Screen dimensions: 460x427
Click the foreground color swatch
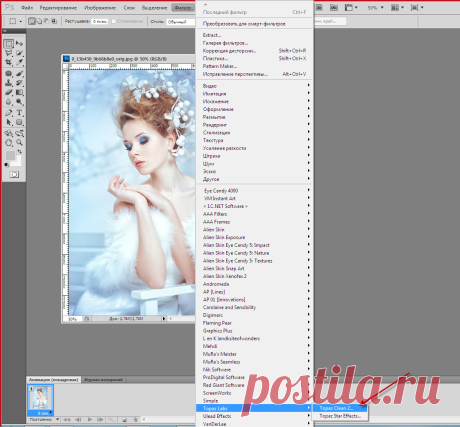pyautogui.click(x=10, y=155)
